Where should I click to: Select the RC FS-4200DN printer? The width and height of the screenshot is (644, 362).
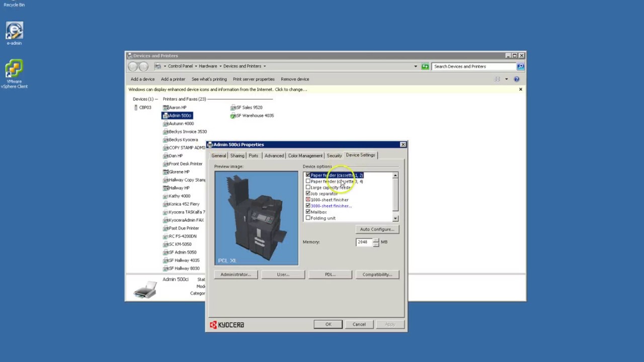click(180, 236)
